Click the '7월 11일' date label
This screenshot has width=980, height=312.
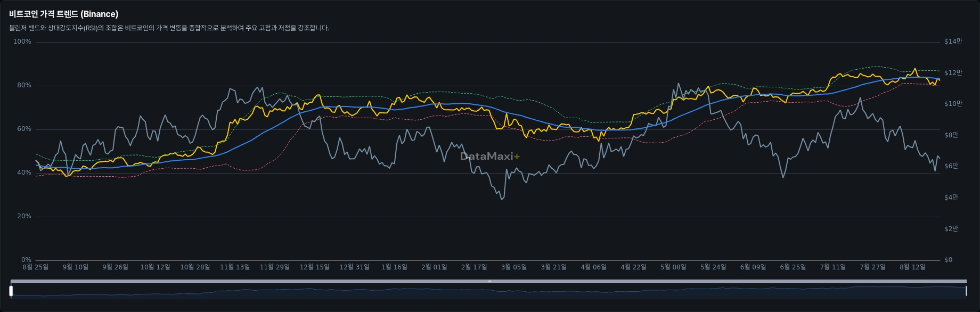click(833, 267)
